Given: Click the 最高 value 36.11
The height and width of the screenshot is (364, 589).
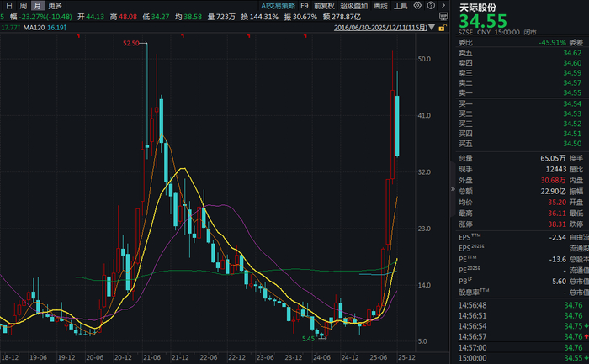Looking at the screenshot, I should coord(557,214).
